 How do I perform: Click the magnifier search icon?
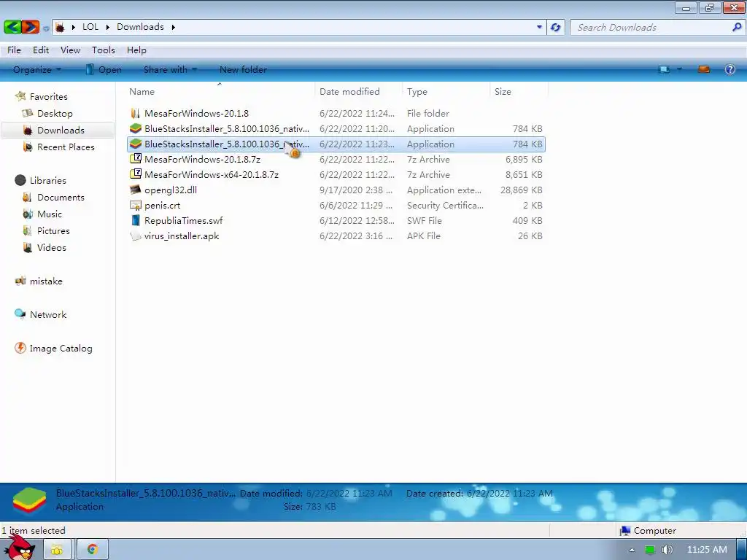pos(737,27)
